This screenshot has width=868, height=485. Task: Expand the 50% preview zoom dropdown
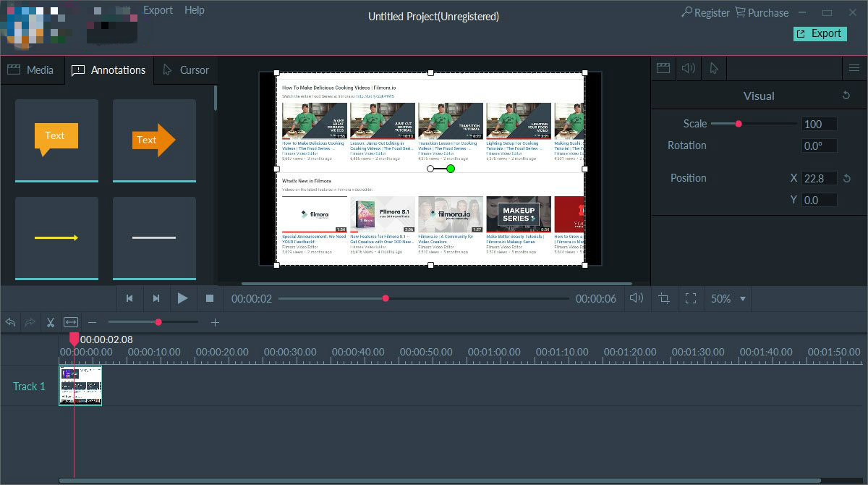(x=742, y=298)
